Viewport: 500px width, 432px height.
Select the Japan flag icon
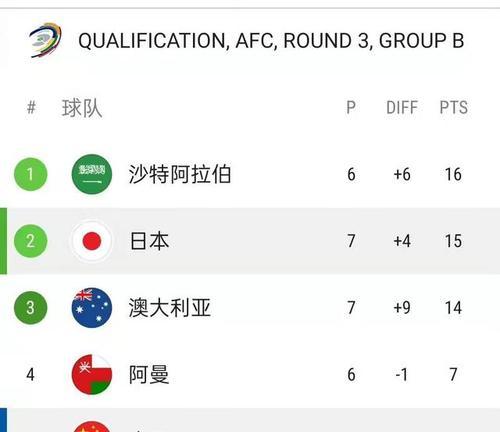(x=92, y=241)
